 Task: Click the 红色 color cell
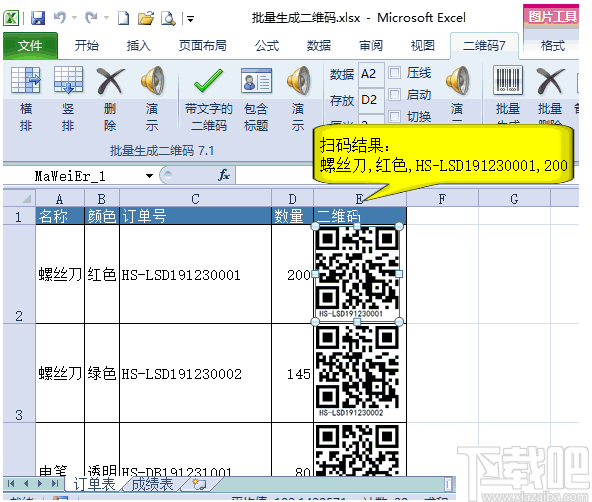102,274
